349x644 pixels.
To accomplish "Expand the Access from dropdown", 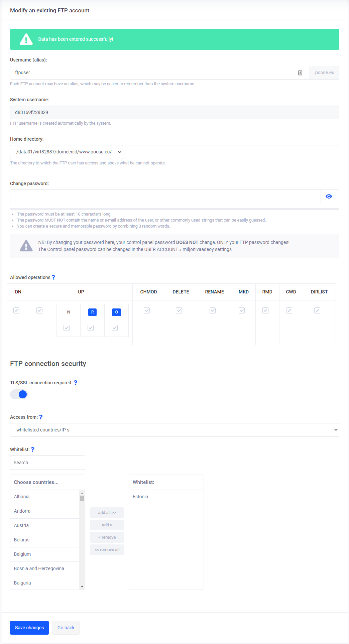I will tap(174, 430).
